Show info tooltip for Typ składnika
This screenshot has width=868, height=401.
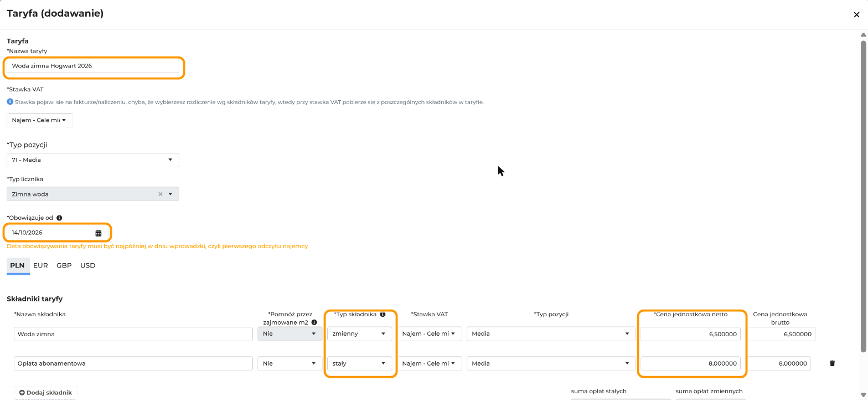click(383, 314)
